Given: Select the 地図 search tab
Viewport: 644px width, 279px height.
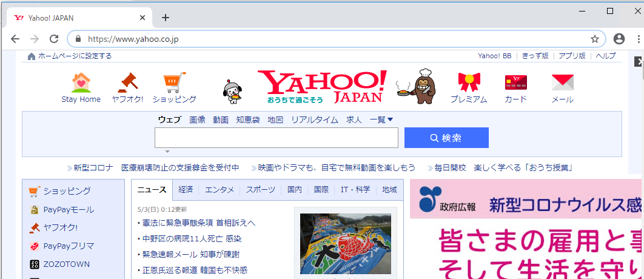Looking at the screenshot, I should (x=275, y=119).
